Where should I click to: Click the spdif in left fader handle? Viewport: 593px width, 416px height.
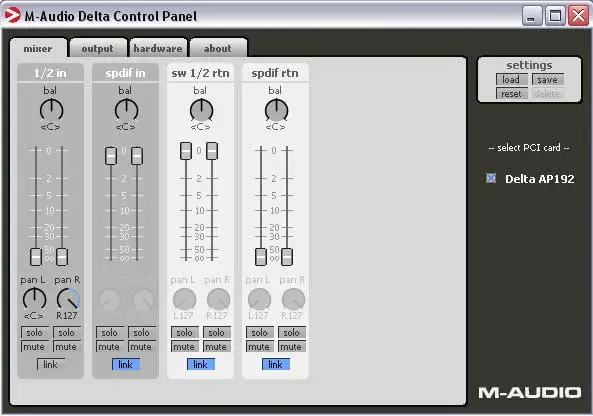pyautogui.click(x=110, y=156)
